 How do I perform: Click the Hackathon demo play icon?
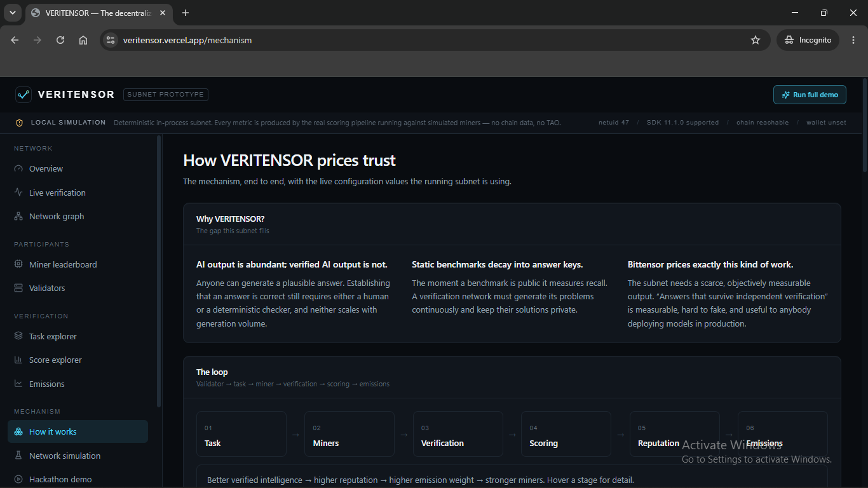point(18,480)
